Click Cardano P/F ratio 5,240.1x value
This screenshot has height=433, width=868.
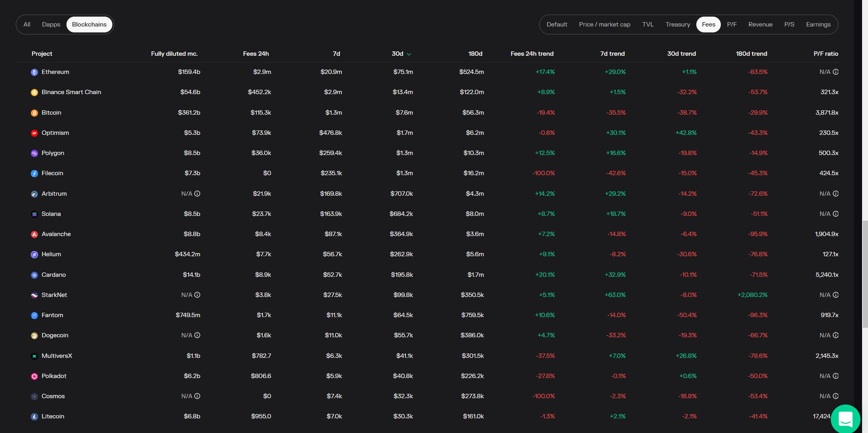[827, 275]
